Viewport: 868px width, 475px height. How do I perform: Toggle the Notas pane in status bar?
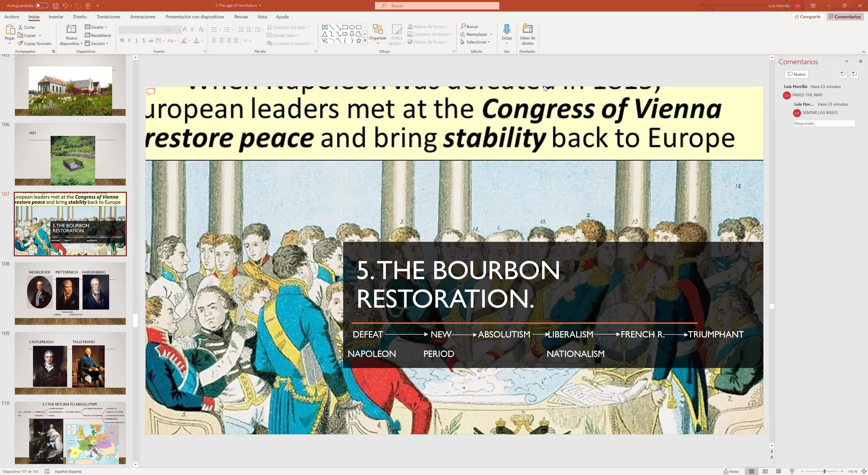(x=731, y=471)
